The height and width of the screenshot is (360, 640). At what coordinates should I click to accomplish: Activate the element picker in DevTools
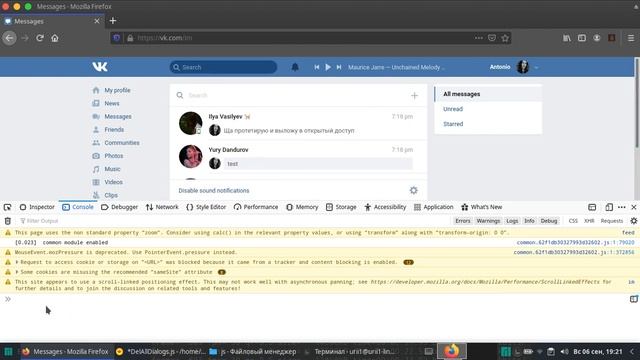pos(7,207)
